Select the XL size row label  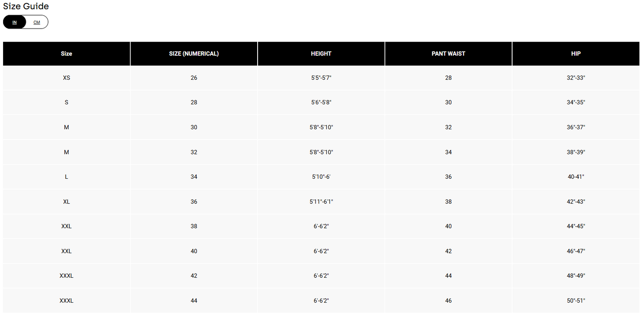pyautogui.click(x=66, y=202)
